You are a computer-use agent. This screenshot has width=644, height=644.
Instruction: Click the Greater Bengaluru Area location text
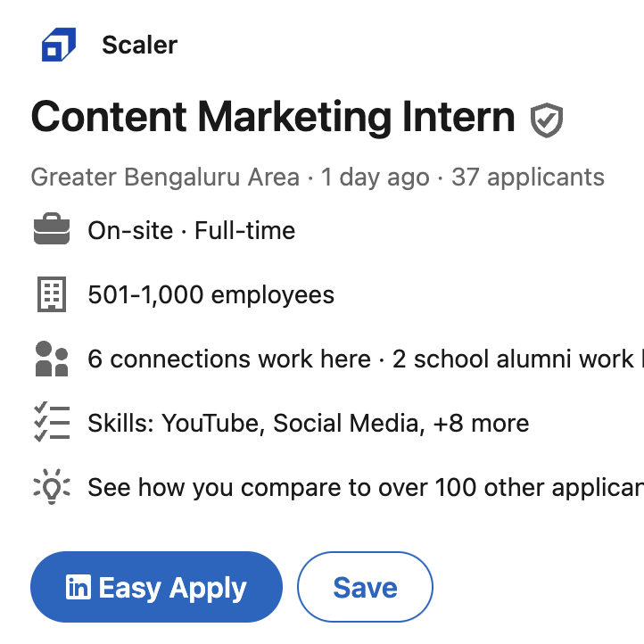tap(165, 178)
